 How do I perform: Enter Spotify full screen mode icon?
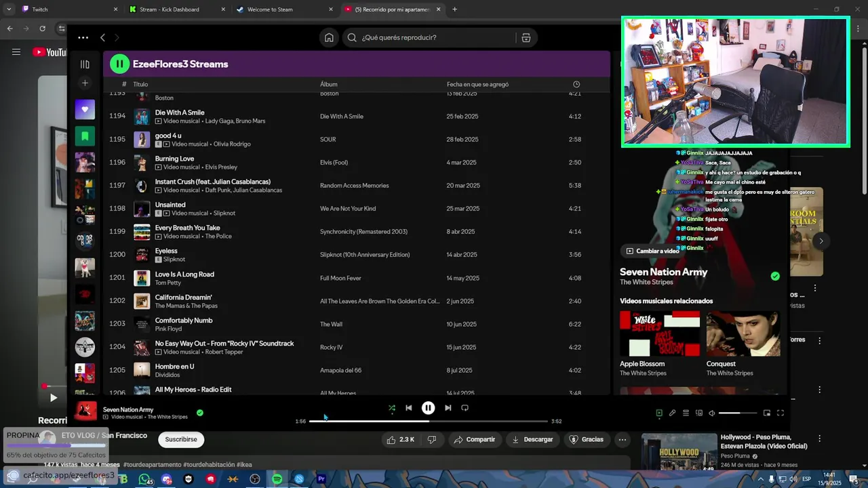781,413
